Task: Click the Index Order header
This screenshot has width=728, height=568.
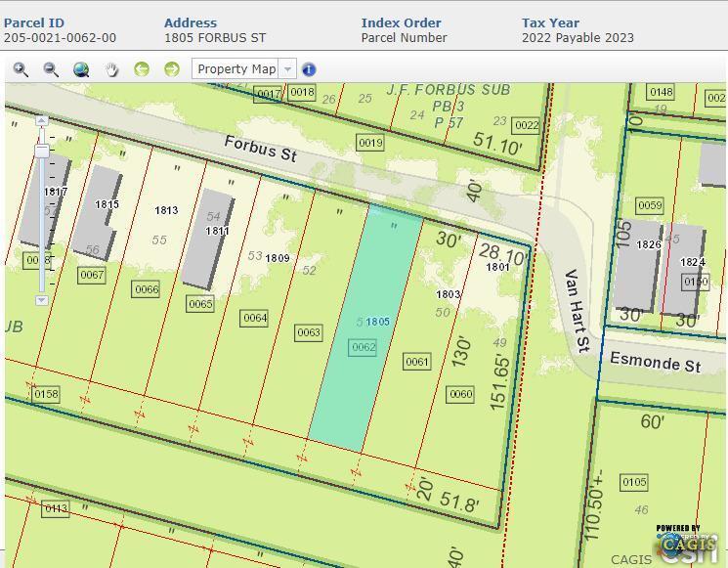Action: pyautogui.click(x=402, y=22)
